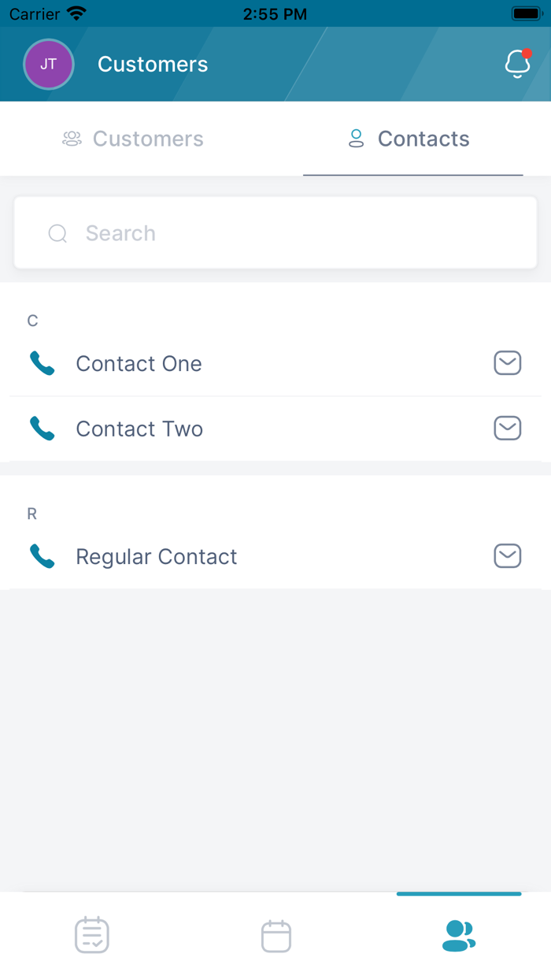This screenshot has width=551, height=980.
Task: Open the calendar in bottom navigation
Action: 275,935
